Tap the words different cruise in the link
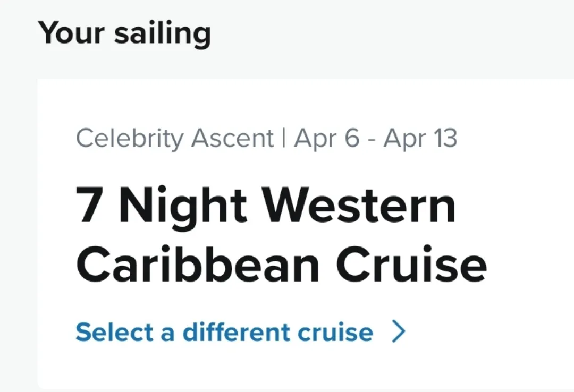The width and height of the screenshot is (574, 392). pos(277,332)
